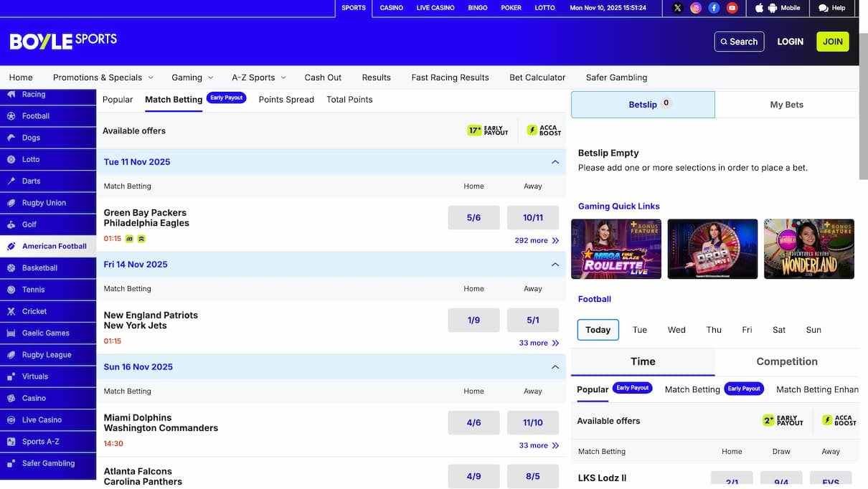The width and height of the screenshot is (868, 489).
Task: Select the Gaelic Games sidebar icon
Action: [x=12, y=333]
